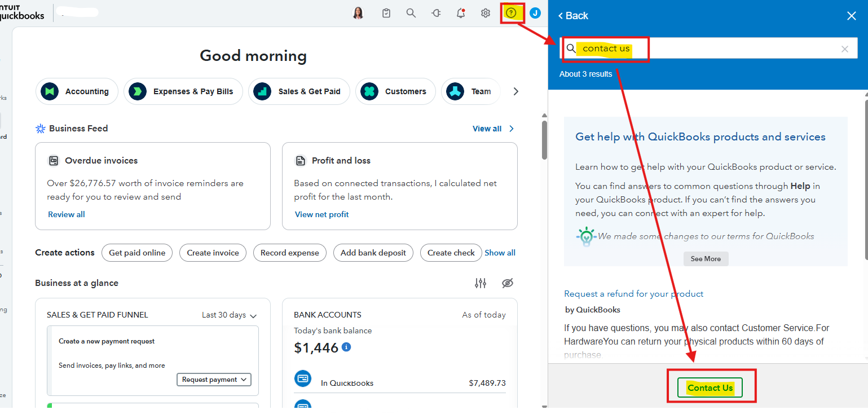
Task: Toggle the hide-amounts eye icon
Action: 508,283
